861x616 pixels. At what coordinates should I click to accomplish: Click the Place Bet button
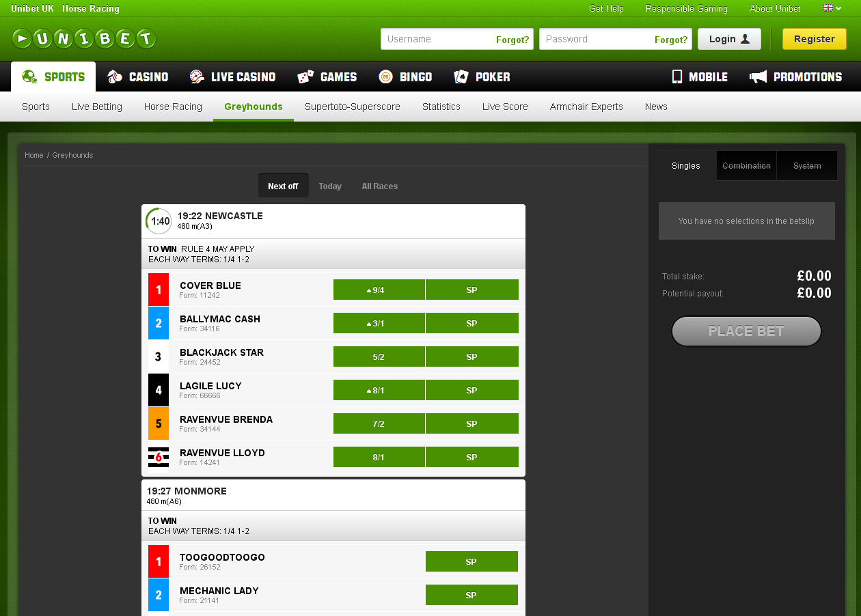tap(746, 331)
